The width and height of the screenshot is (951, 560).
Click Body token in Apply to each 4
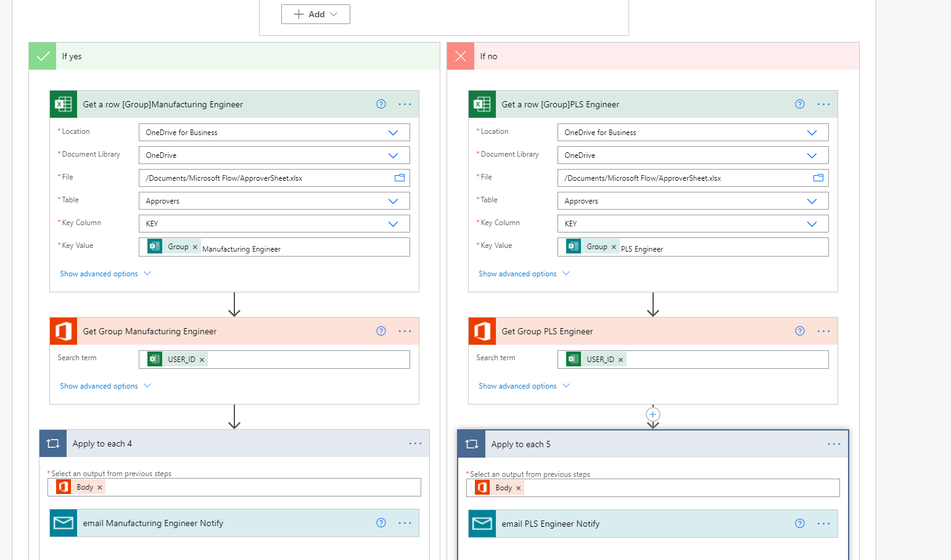81,487
